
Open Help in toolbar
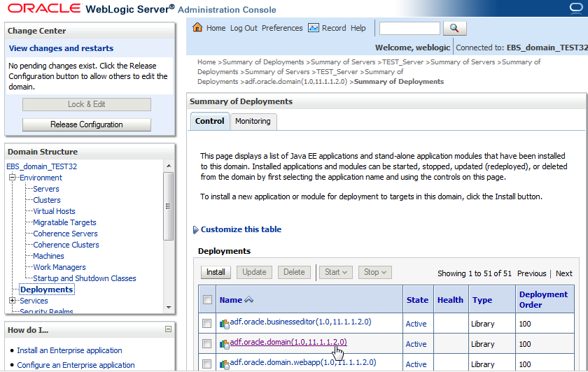click(x=358, y=28)
